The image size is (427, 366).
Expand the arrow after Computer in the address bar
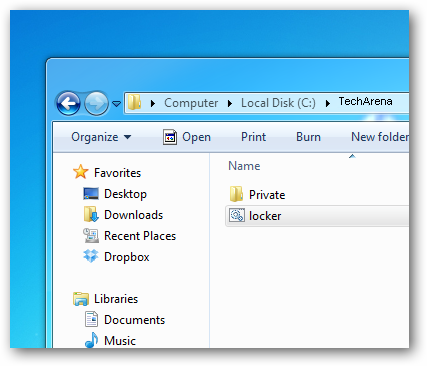(230, 104)
